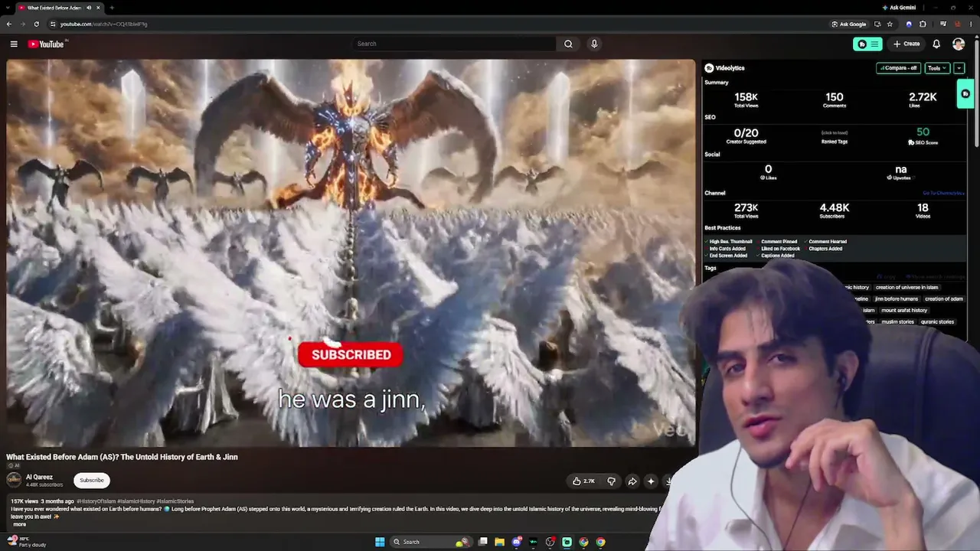Viewport: 980px width, 551px height.
Task: Go to the YouTube home logo
Action: pyautogui.click(x=47, y=44)
